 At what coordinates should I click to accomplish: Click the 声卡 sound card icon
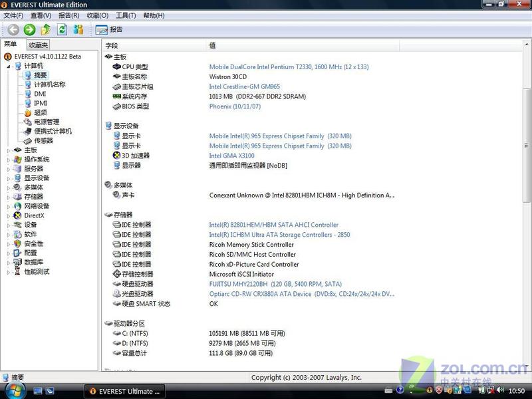click(x=116, y=195)
